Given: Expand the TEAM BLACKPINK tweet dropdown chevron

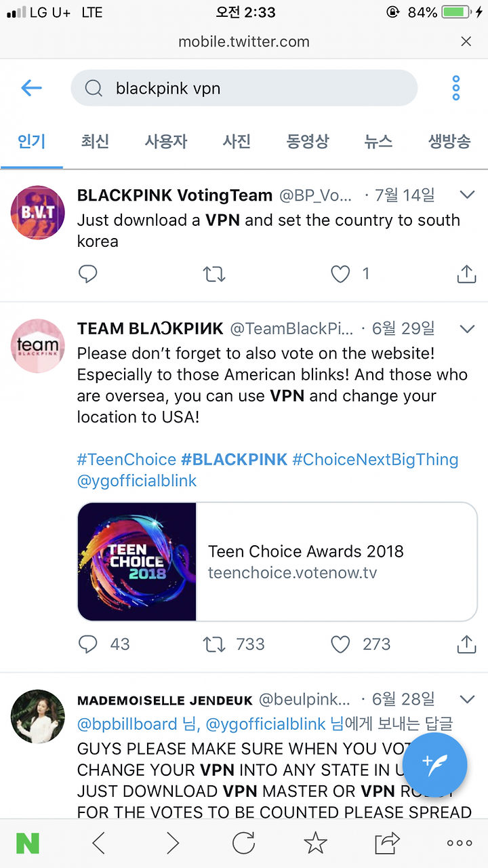Looking at the screenshot, I should tap(467, 329).
